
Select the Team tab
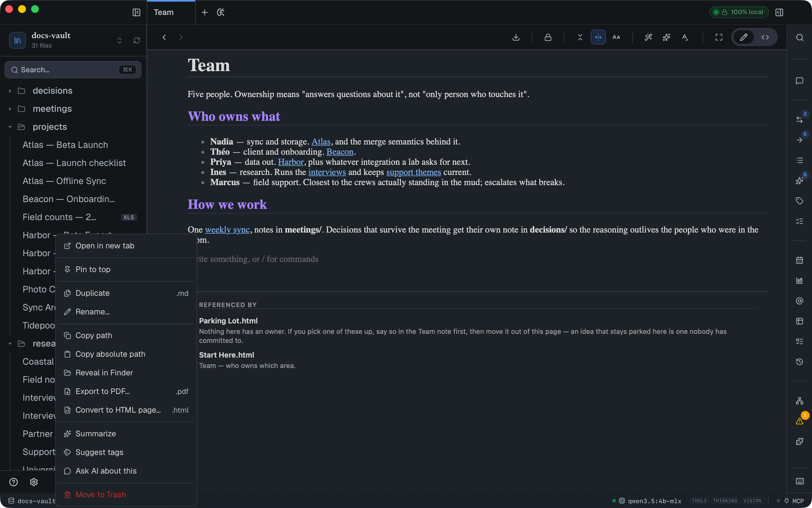[x=171, y=12]
